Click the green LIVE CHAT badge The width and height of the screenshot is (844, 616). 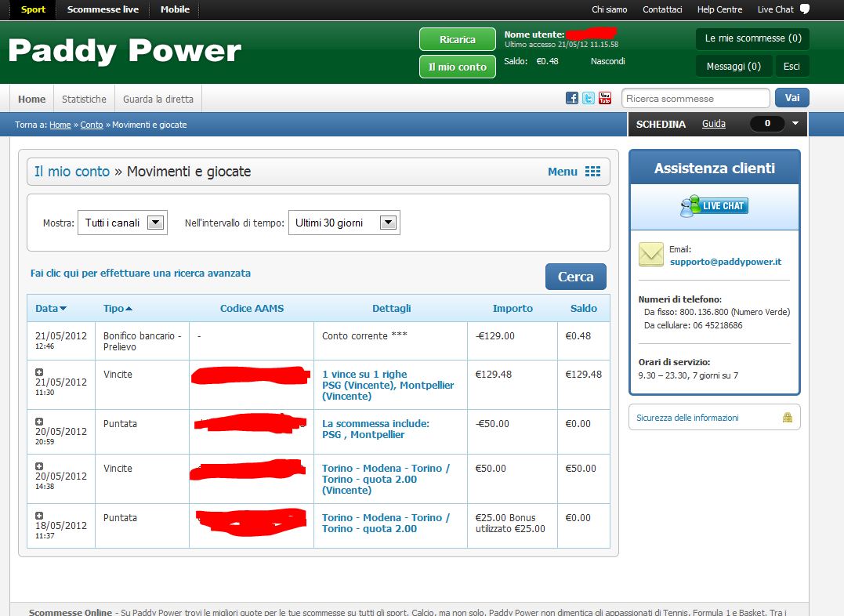coord(714,205)
